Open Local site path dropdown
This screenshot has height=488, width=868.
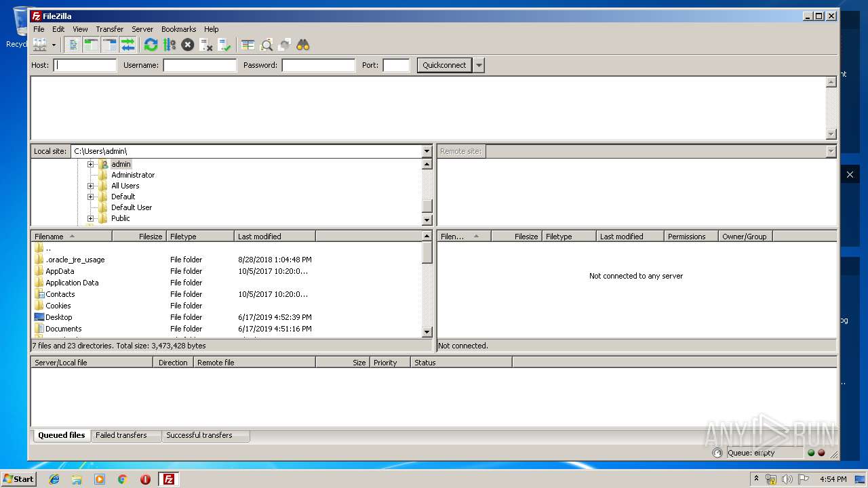coord(427,151)
